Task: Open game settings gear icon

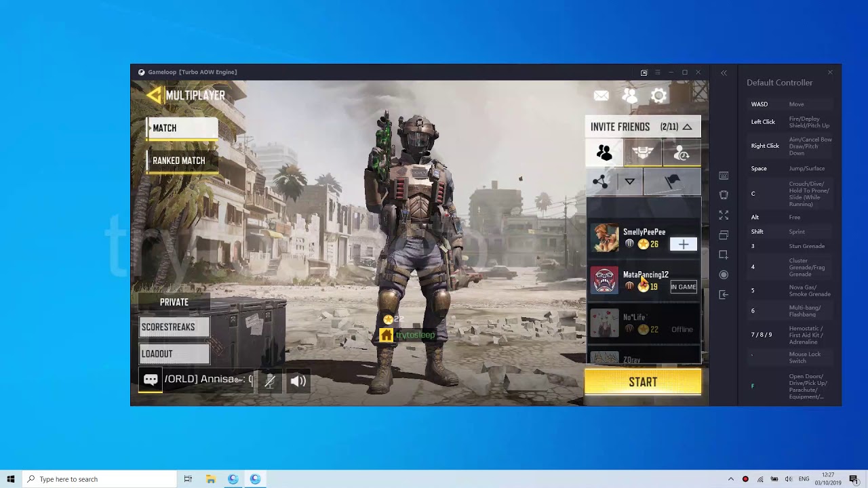Action: [658, 96]
